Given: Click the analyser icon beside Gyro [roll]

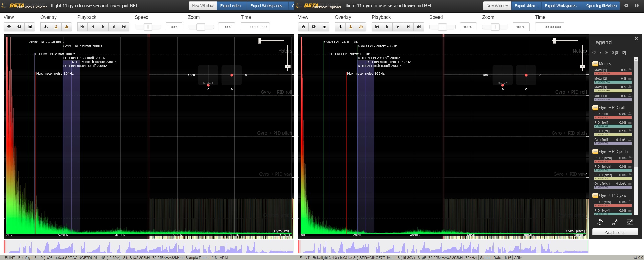Looking at the screenshot, I should 630,140.
